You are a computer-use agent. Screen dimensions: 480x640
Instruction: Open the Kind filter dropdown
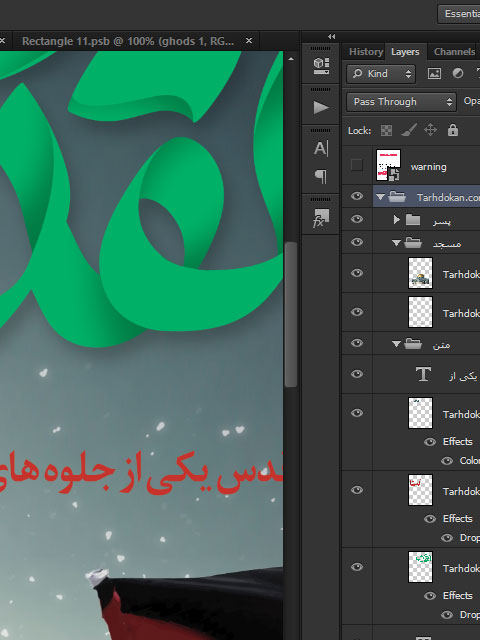(x=381, y=74)
